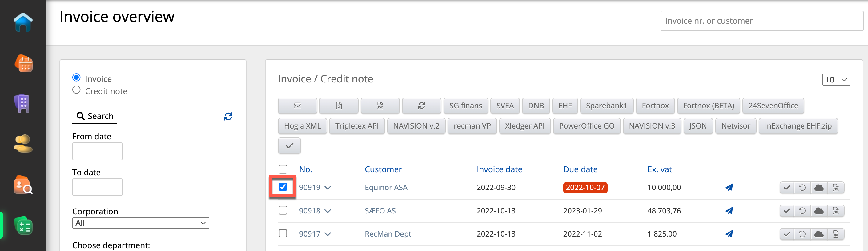Sort by Due date column header
The image size is (868, 251).
point(580,169)
